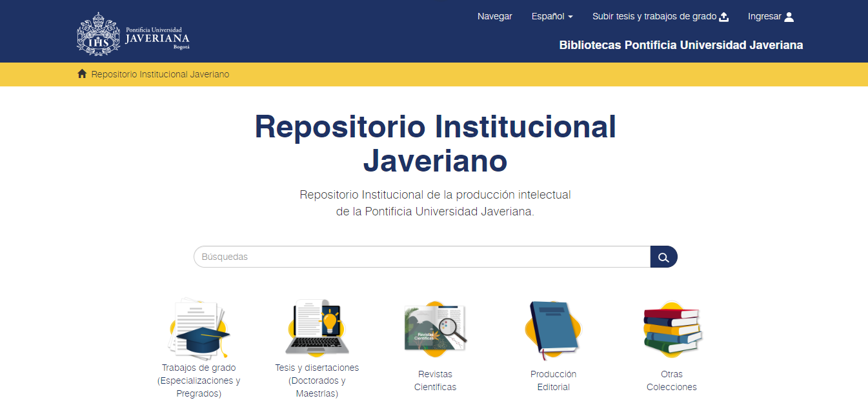Click the home icon in breadcrumb bar
This screenshot has width=868, height=414.
tap(82, 74)
